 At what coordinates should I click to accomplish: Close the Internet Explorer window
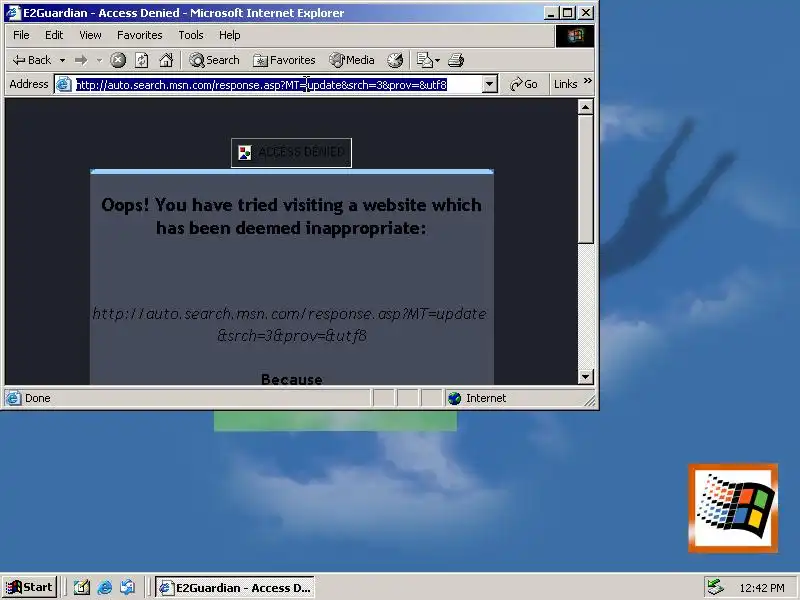click(586, 13)
